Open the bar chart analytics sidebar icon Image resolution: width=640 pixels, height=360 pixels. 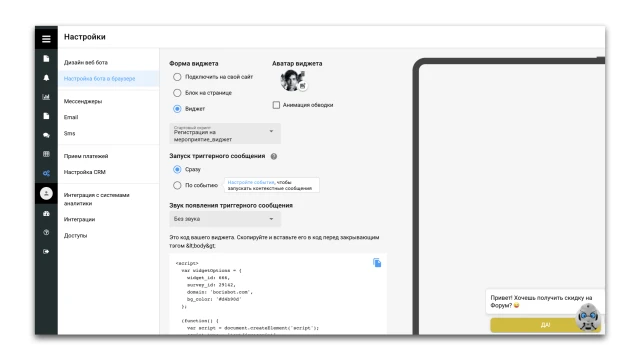[46, 97]
